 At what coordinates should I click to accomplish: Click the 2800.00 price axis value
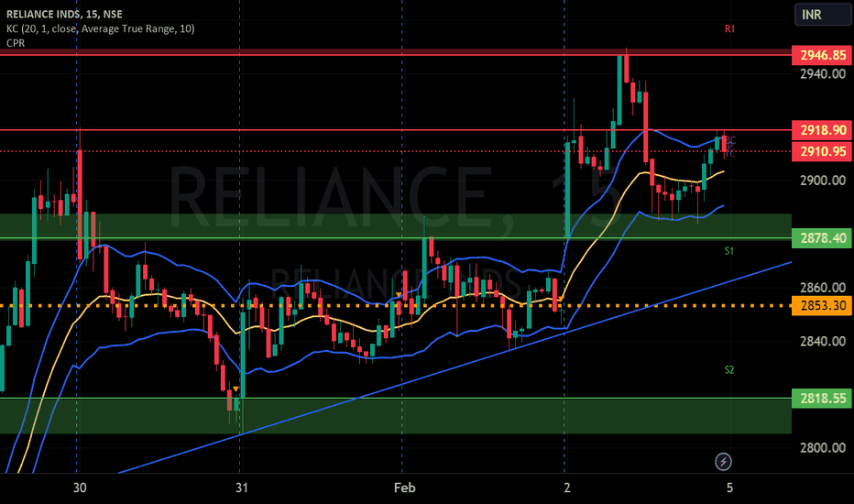(x=823, y=448)
